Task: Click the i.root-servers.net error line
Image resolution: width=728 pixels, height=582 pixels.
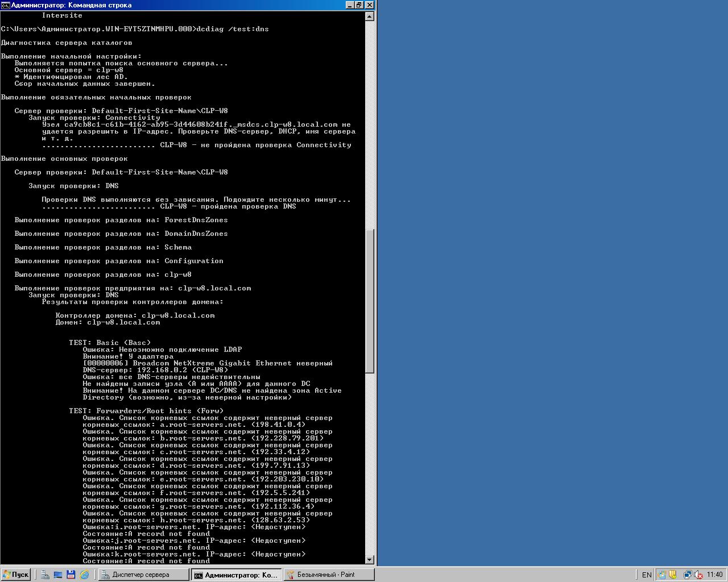Action: point(194,527)
